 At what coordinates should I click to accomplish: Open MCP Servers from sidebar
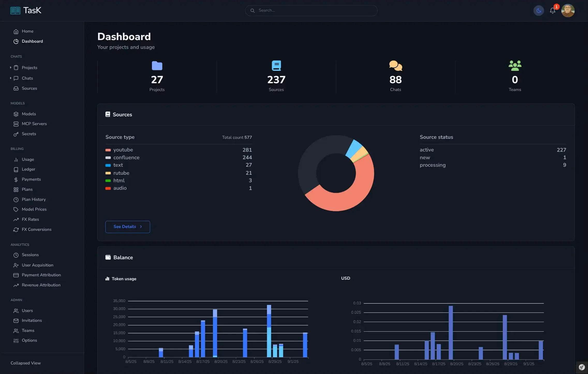click(x=34, y=124)
